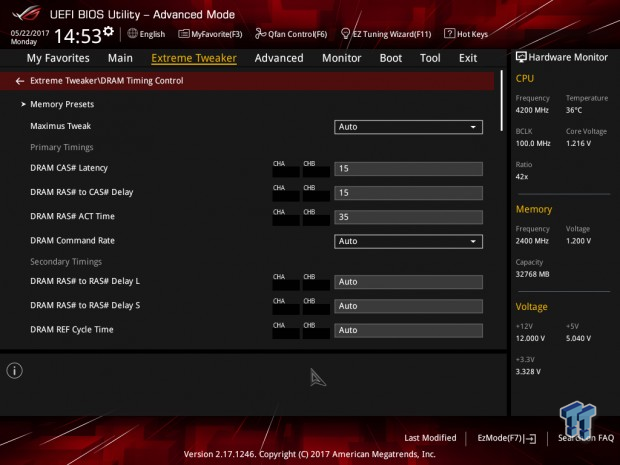Click the Hot Keys question mark icon
620x465 pixels.
point(449,34)
